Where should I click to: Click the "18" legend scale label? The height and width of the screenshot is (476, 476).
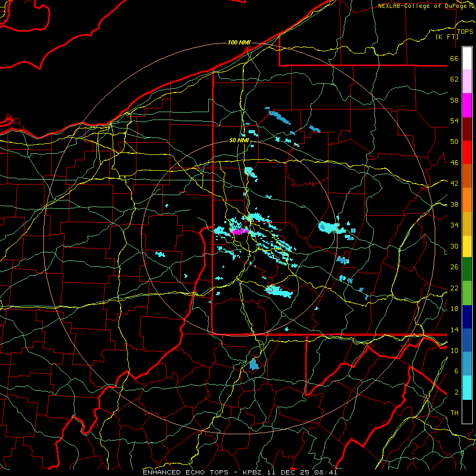click(454, 309)
